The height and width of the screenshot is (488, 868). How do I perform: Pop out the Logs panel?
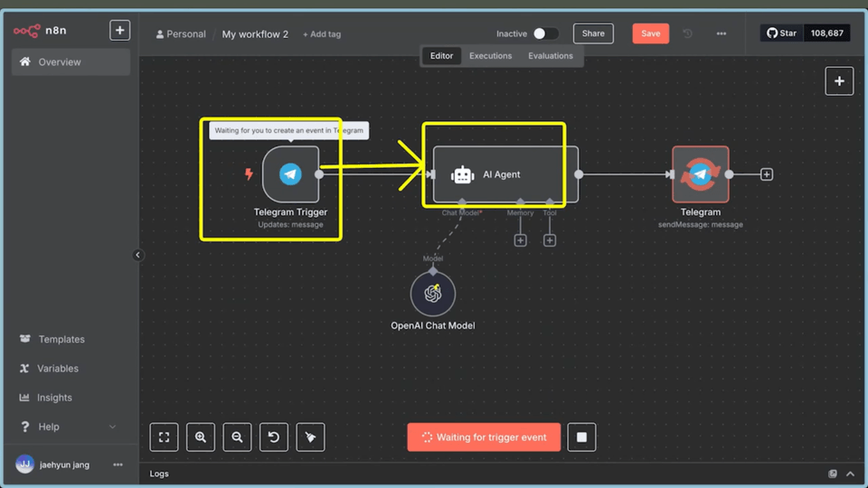[x=833, y=474]
